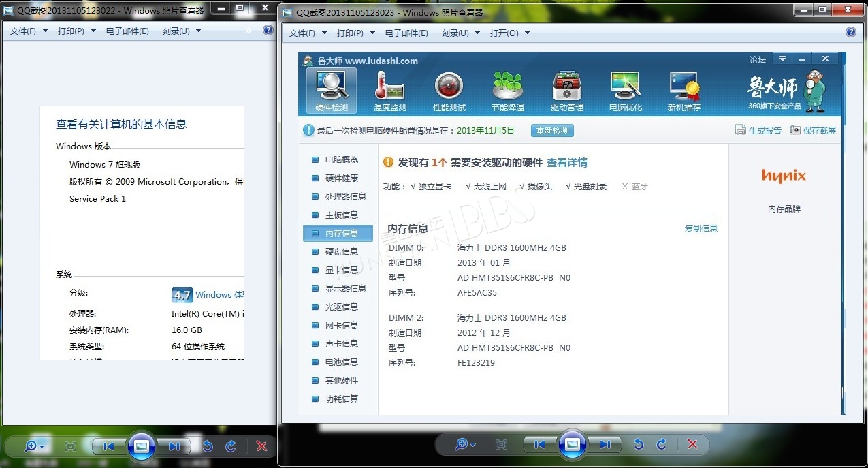The image size is (868, 468).
Task: Click 生成报告 generate report
Action: (758, 130)
